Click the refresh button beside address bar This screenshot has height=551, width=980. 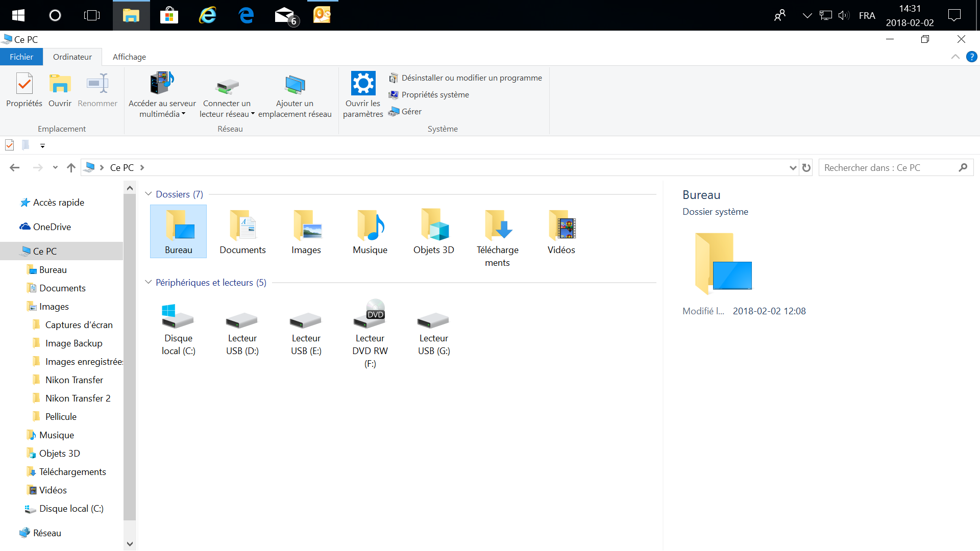(806, 168)
